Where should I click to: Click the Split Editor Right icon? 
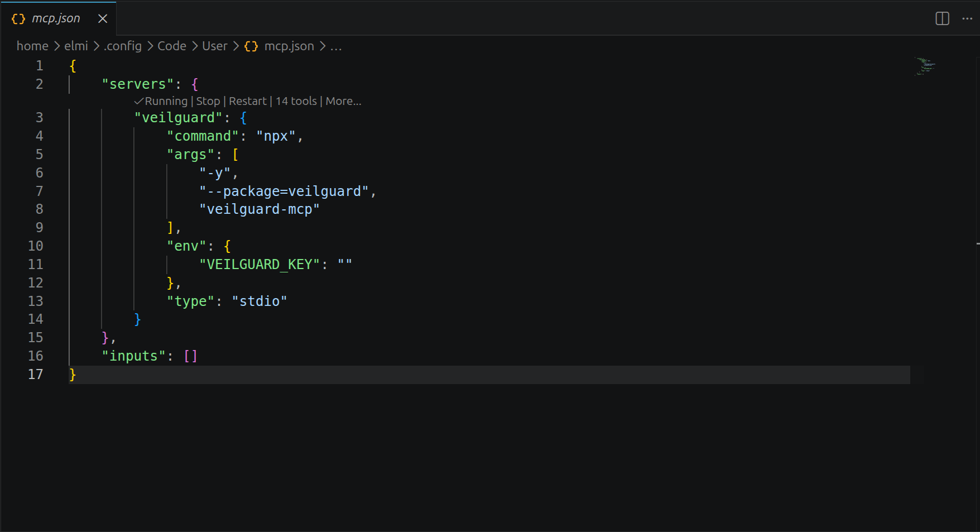(x=942, y=18)
